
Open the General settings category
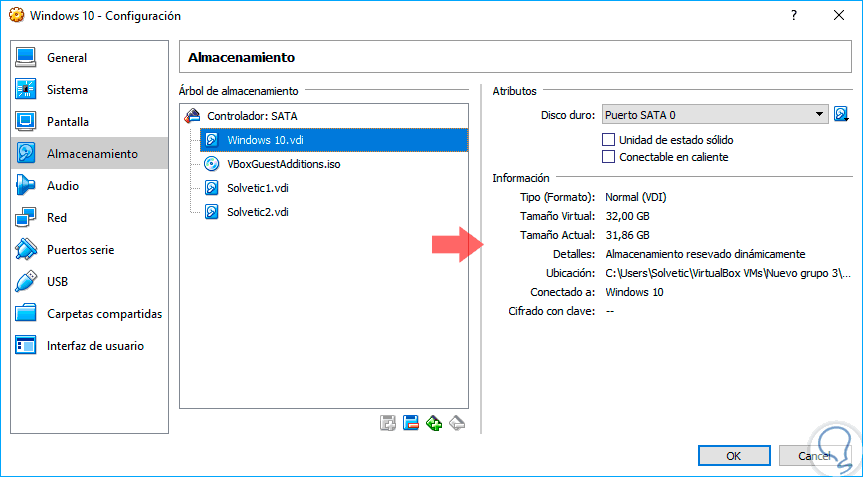pos(67,58)
